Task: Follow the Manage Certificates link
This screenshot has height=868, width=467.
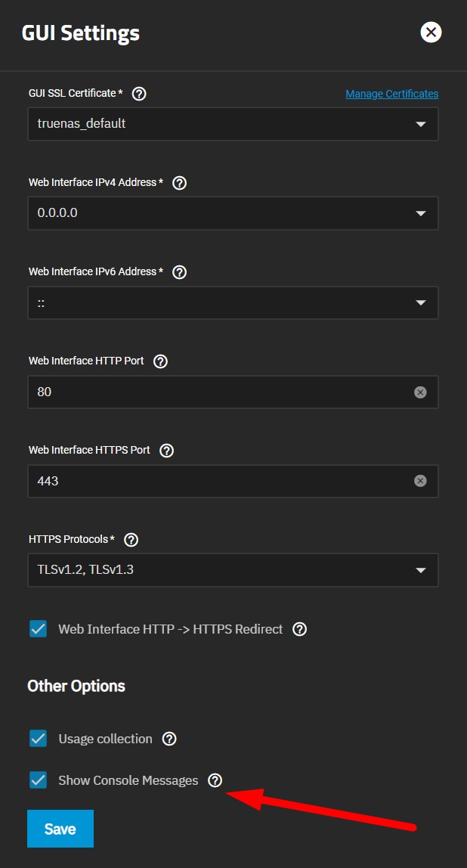Action: tap(391, 94)
